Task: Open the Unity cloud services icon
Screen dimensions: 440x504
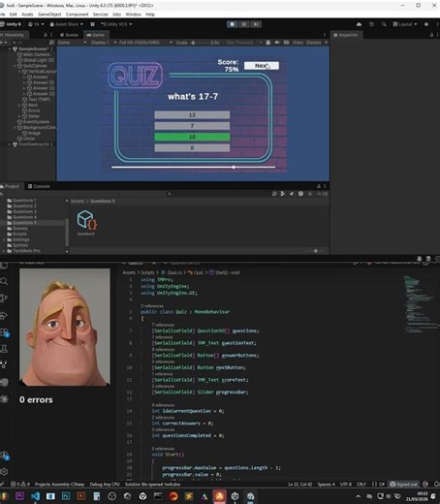Action: [359, 24]
